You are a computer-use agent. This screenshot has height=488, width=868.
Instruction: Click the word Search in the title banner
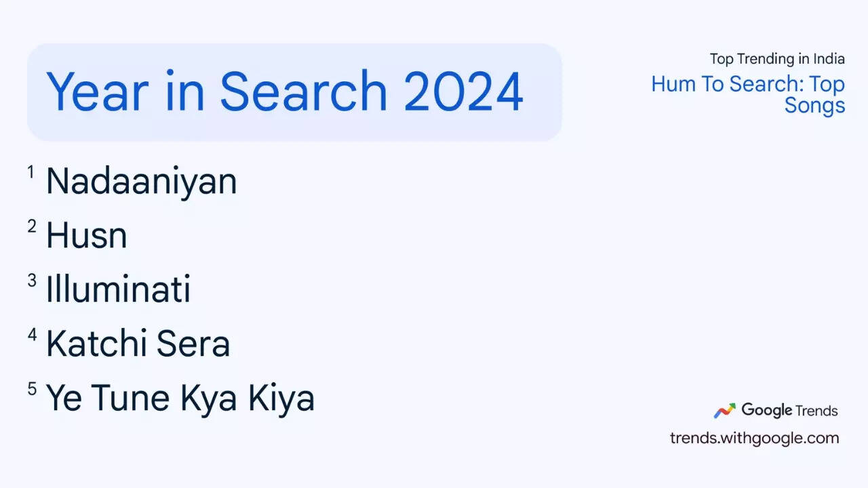pos(303,91)
